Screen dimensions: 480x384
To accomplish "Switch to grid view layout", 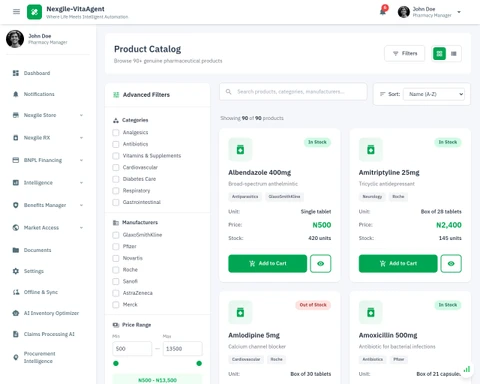I will [x=439, y=54].
